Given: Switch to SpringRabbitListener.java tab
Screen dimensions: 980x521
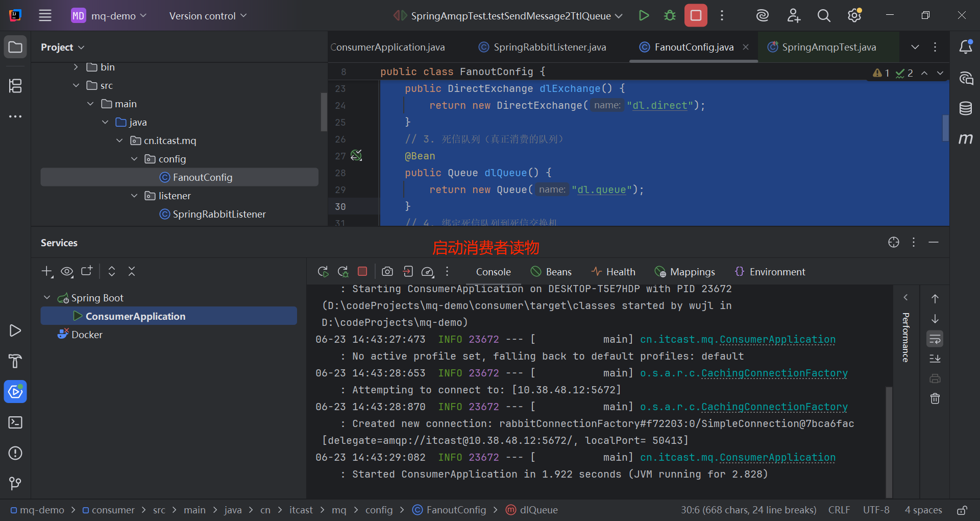Looking at the screenshot, I should coord(542,47).
